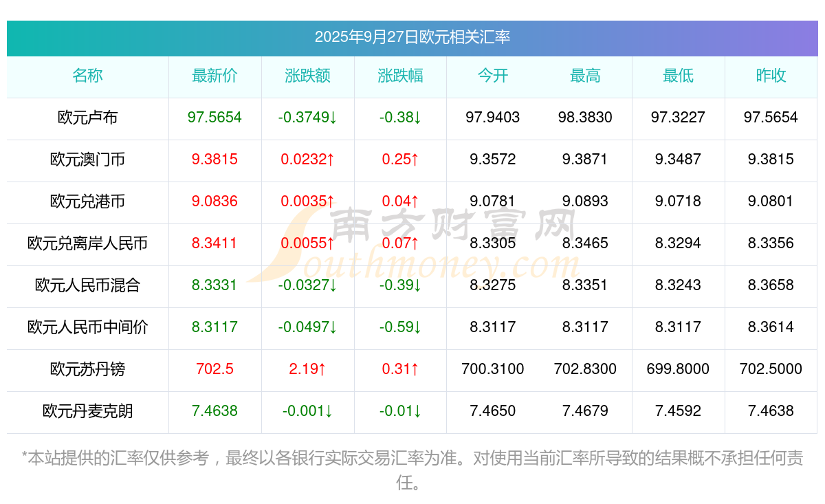Select the 欧元丹麦克朗 row name
825x504 pixels.
[87, 411]
